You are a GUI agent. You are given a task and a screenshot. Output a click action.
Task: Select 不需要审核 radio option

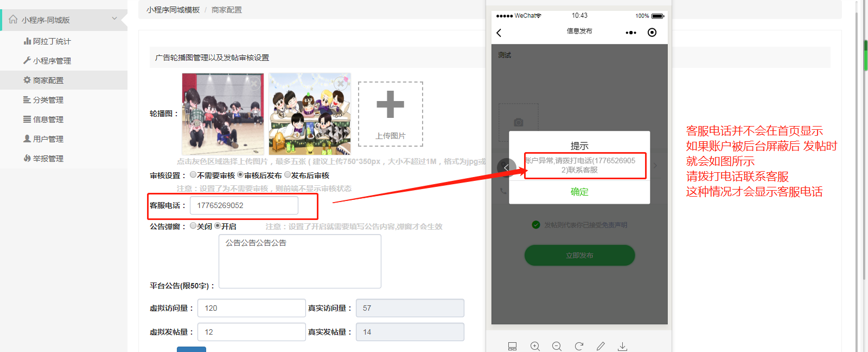[193, 175]
